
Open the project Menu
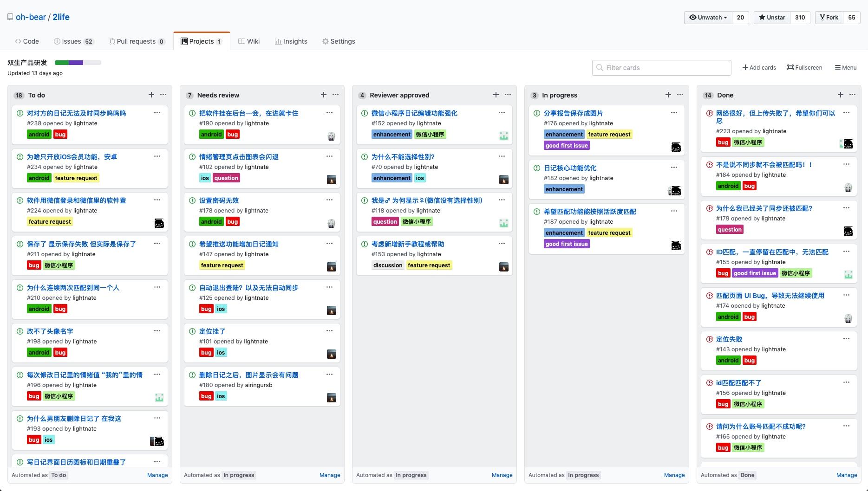click(846, 68)
